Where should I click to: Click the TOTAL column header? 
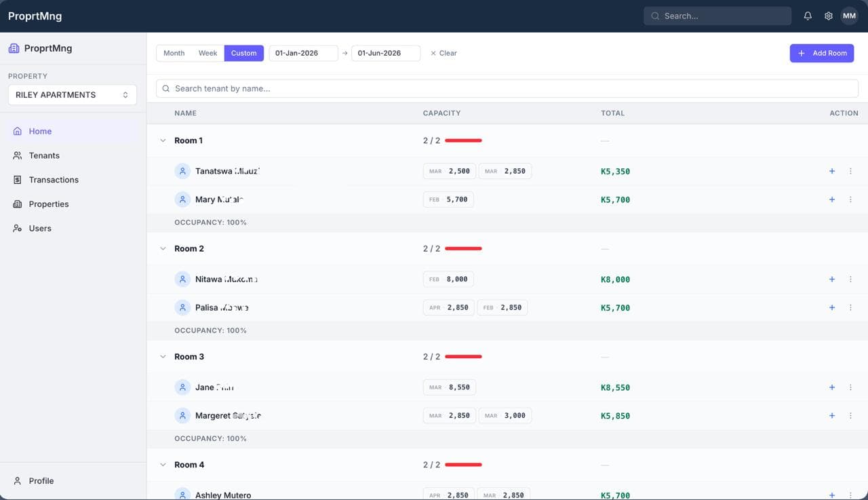(x=612, y=113)
